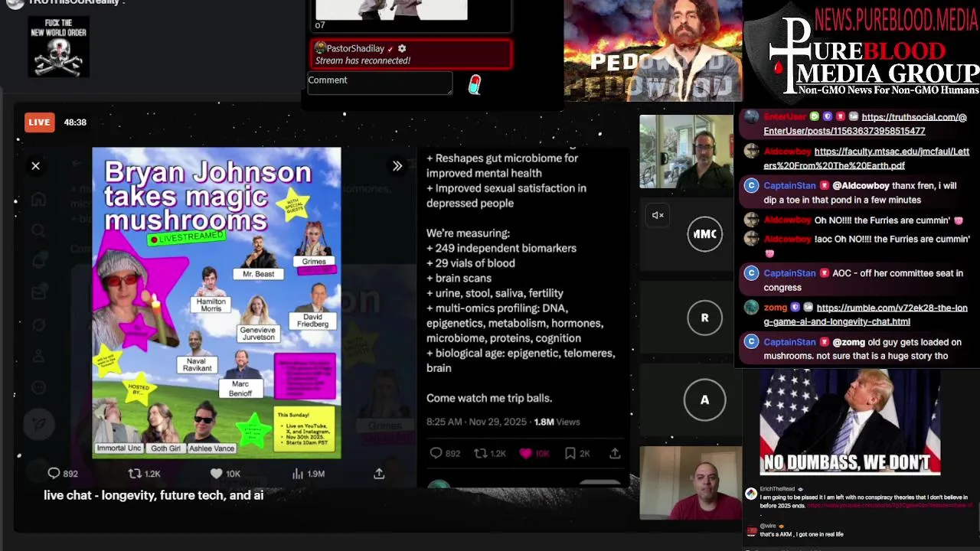Click the Bryan Johnson mushrooms poster image
Viewport: 980px width, 551px height.
coord(217,303)
